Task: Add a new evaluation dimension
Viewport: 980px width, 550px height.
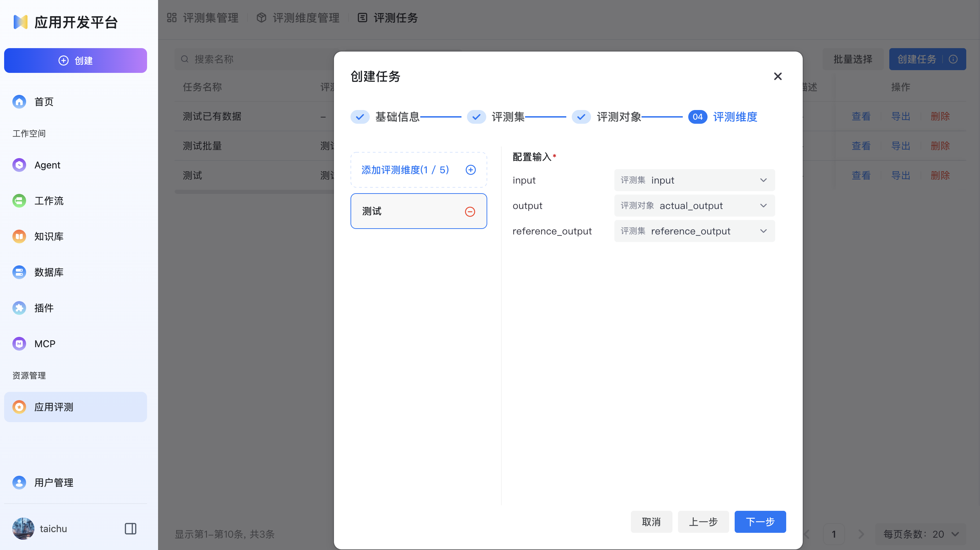Action: coord(471,170)
